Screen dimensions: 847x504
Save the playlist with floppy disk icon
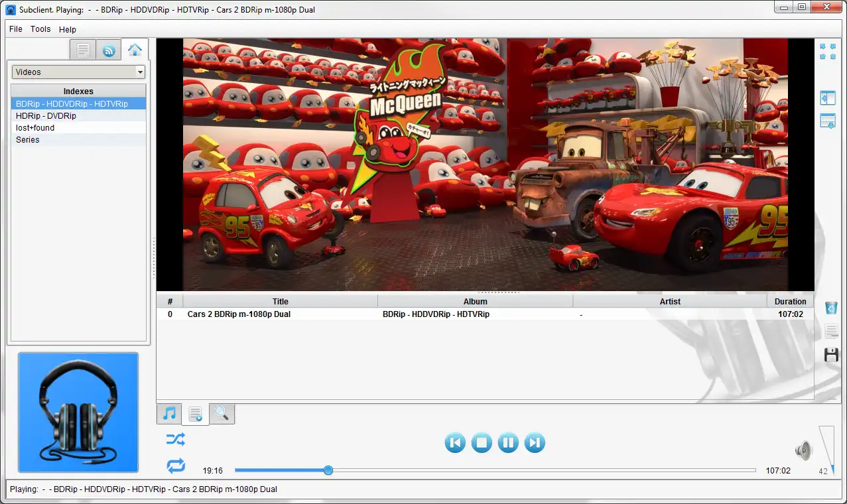[x=830, y=355]
